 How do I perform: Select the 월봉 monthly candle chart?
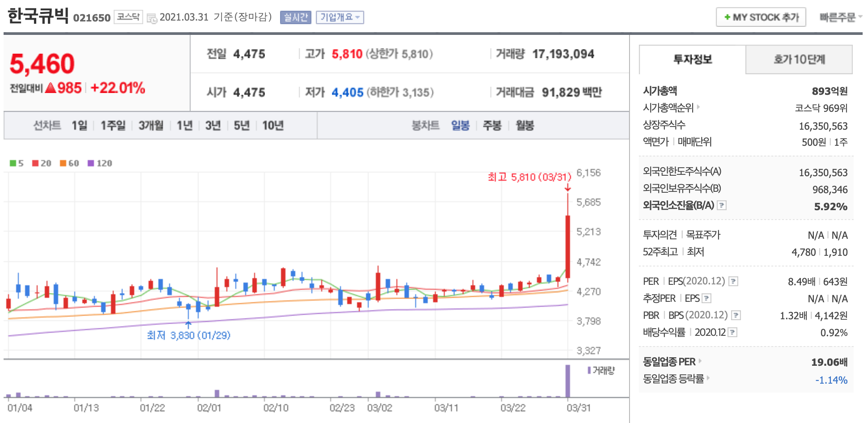(x=525, y=126)
